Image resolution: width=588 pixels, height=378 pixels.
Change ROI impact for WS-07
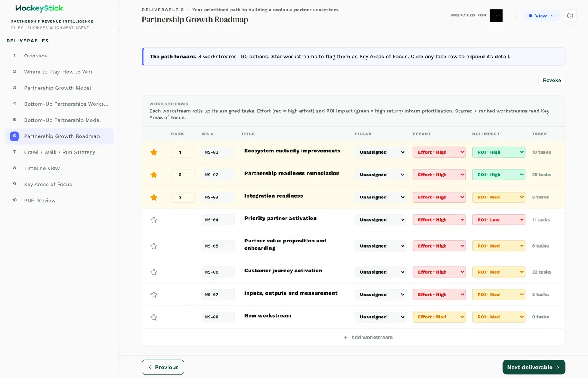[499, 295]
